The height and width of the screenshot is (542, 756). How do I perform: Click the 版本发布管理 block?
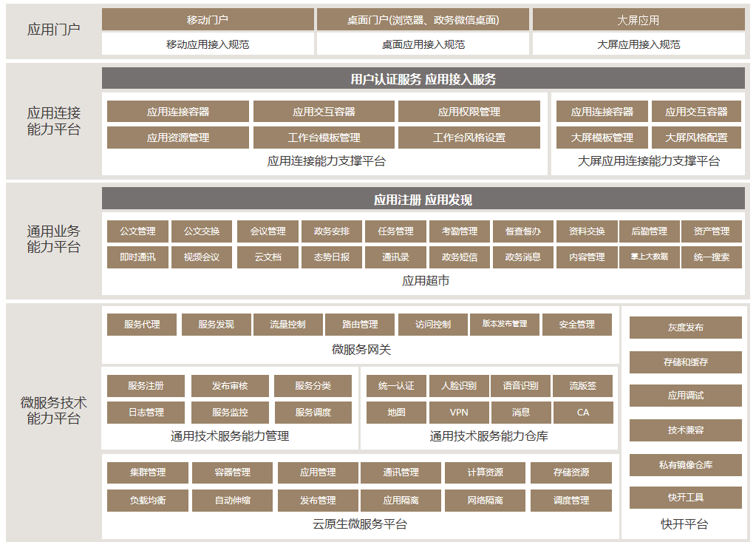click(x=504, y=325)
